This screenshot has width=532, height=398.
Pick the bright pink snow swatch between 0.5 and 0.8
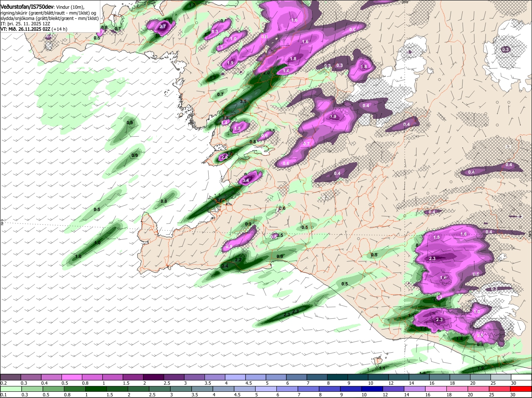pos(71,377)
